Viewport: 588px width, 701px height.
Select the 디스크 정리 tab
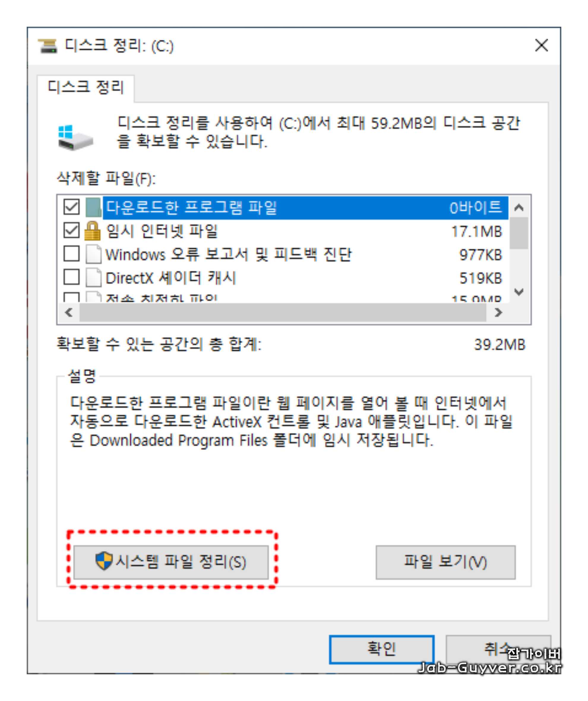tap(86, 87)
